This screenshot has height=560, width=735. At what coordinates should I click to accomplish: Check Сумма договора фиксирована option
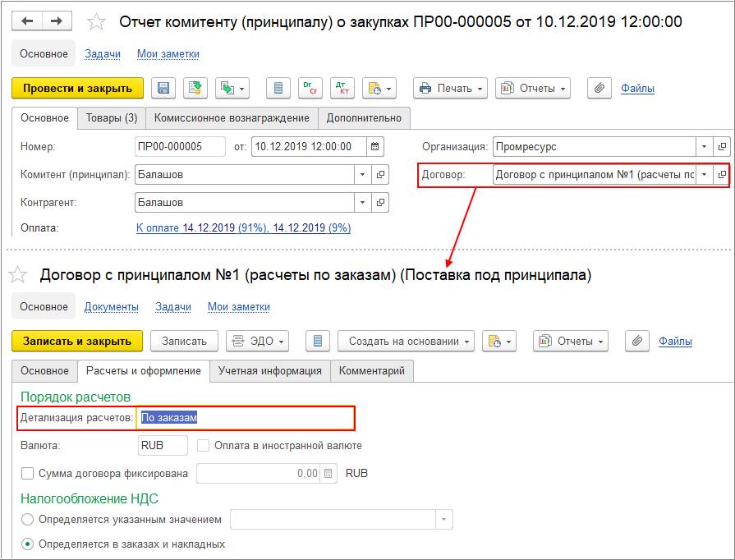(x=27, y=473)
